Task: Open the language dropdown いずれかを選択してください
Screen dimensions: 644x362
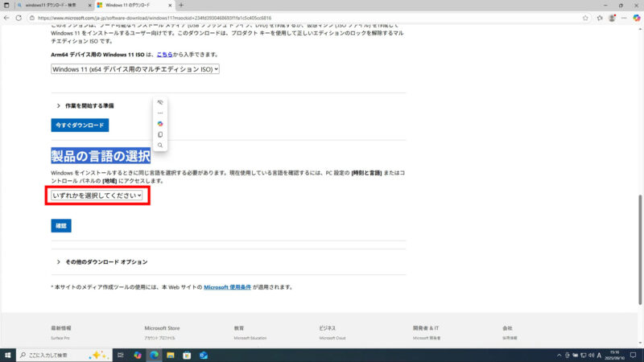Action: tap(97, 195)
